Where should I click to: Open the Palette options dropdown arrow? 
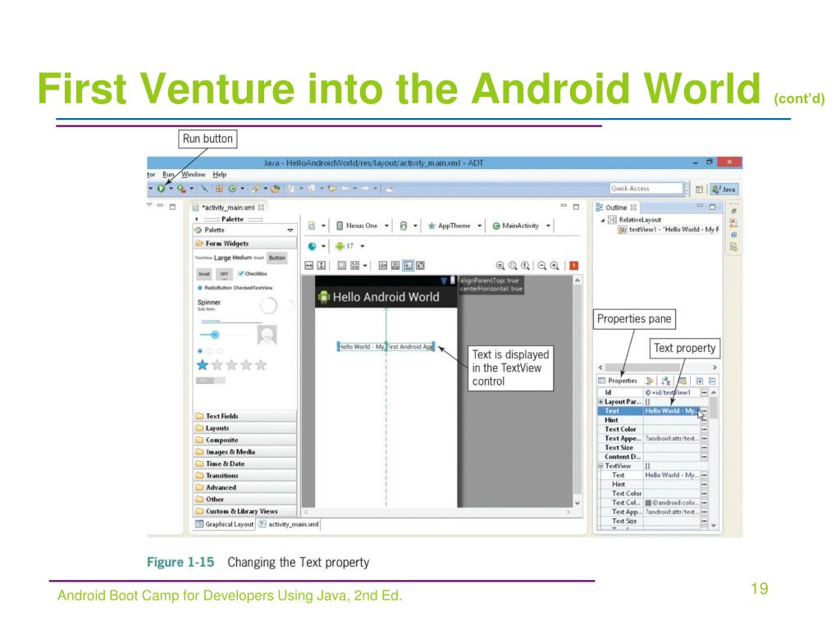click(x=290, y=231)
